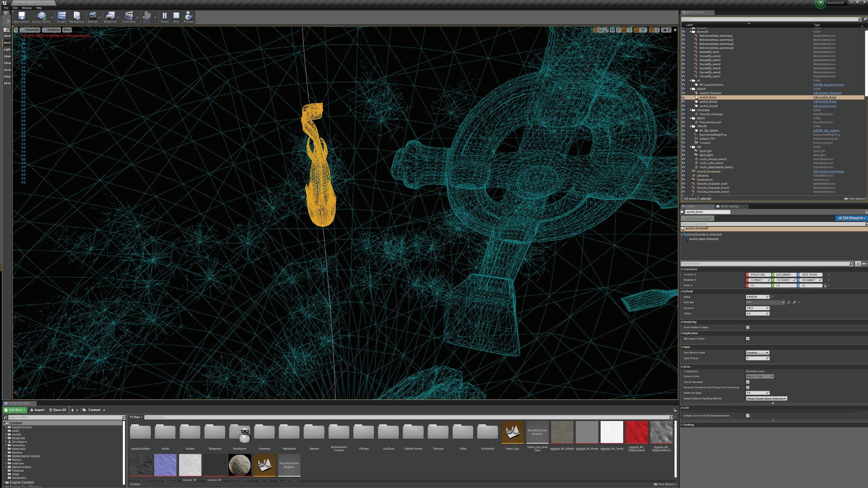Toggle surface snapping icon in viewport
The height and width of the screenshot is (488, 868).
618,30
